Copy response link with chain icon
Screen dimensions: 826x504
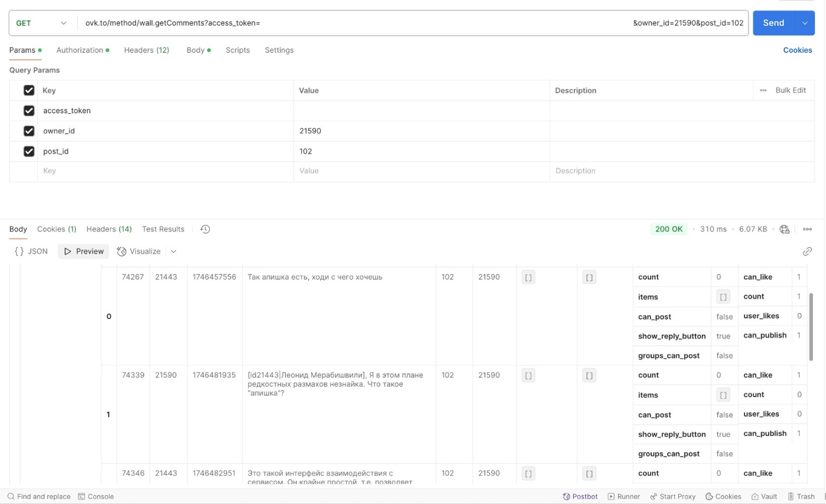coord(807,251)
